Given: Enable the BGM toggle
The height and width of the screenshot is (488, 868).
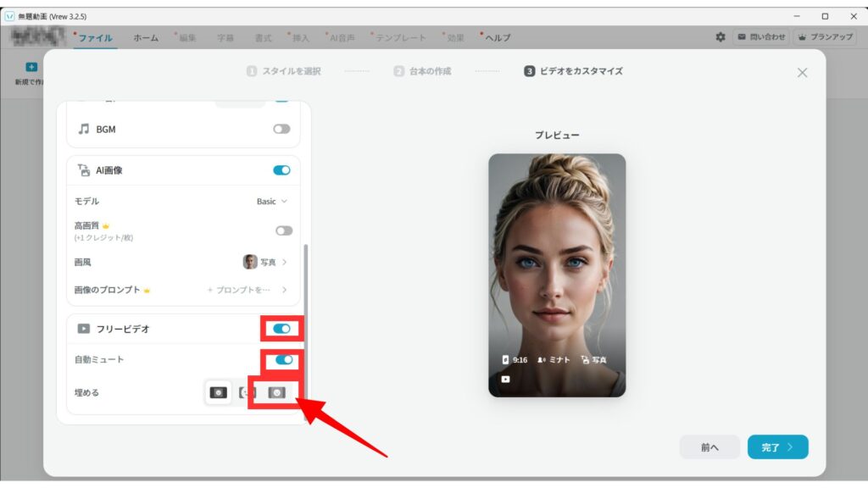Looking at the screenshot, I should point(281,129).
